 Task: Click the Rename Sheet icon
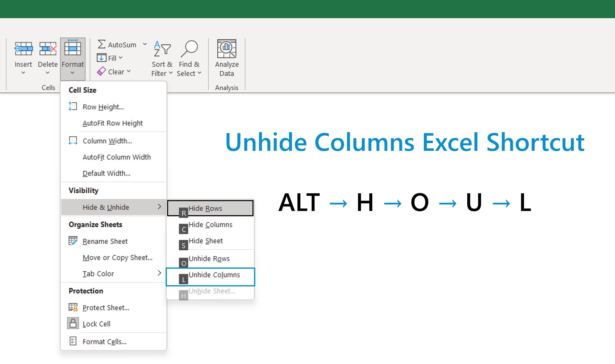[73, 241]
